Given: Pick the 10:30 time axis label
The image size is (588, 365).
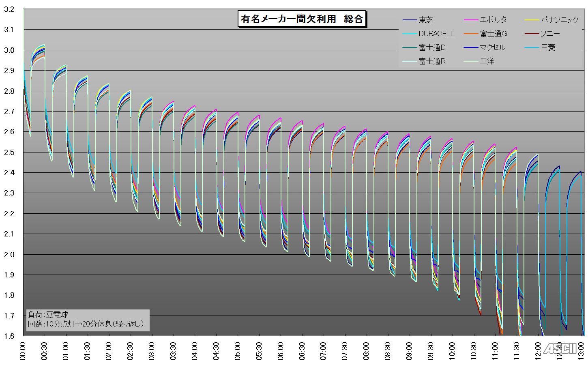Looking at the screenshot, I should tap(474, 351).
